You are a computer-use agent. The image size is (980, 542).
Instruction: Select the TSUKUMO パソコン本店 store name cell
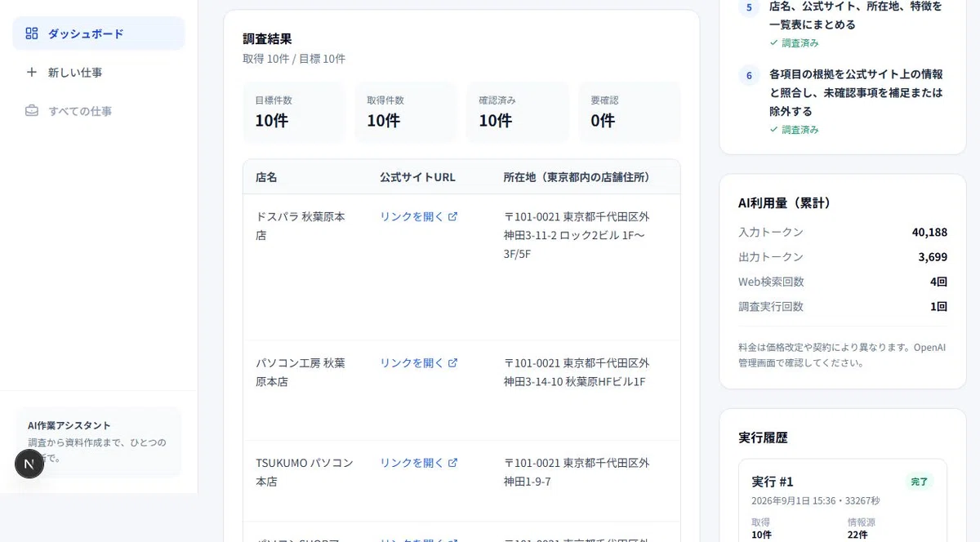pos(305,472)
